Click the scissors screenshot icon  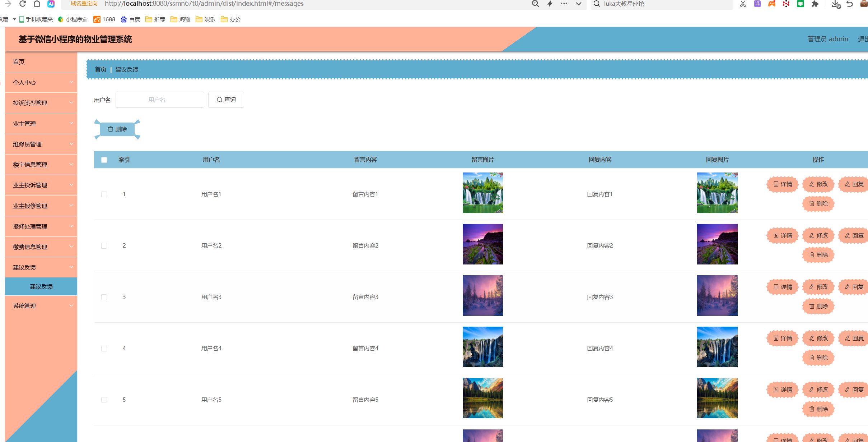click(743, 4)
